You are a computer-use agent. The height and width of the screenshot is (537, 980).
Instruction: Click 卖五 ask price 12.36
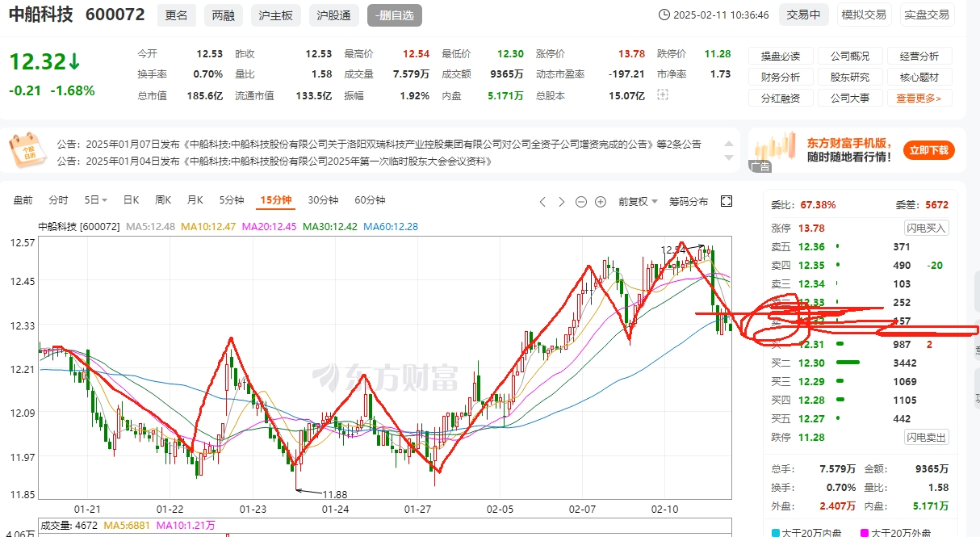[x=811, y=247]
